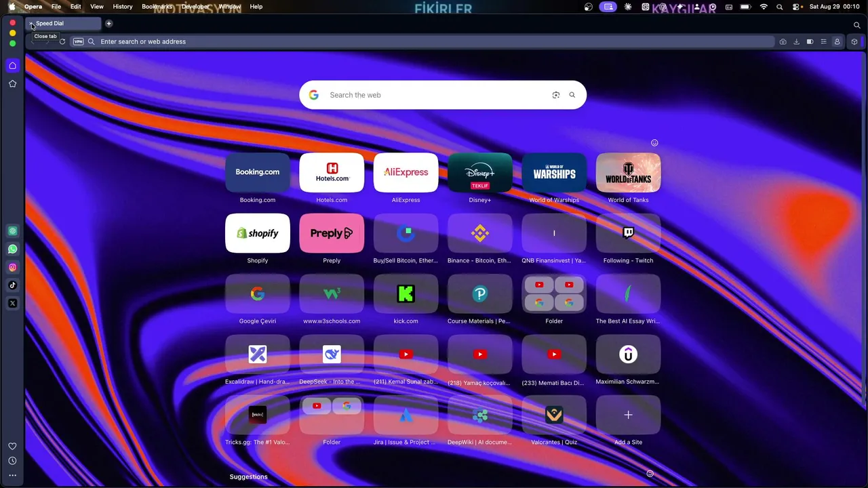
Task: Open Spotlight search in the menu bar
Action: tap(779, 7)
